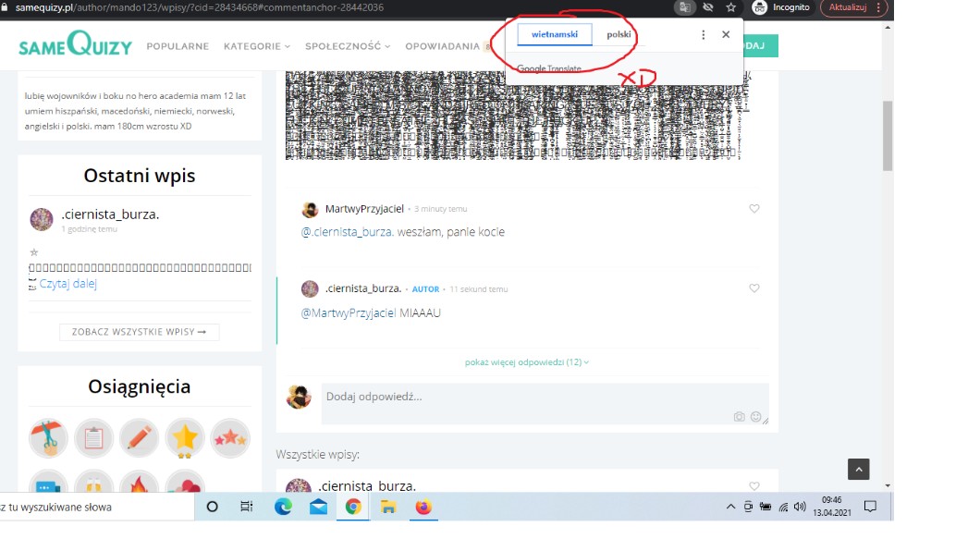Expand the Kategorie dropdown menu
Viewport: 980px width, 551px height.
[x=256, y=46]
